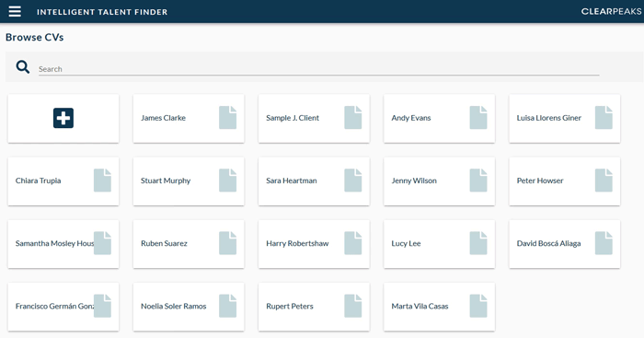Click the Intelligent Talent Finder title

coord(102,12)
